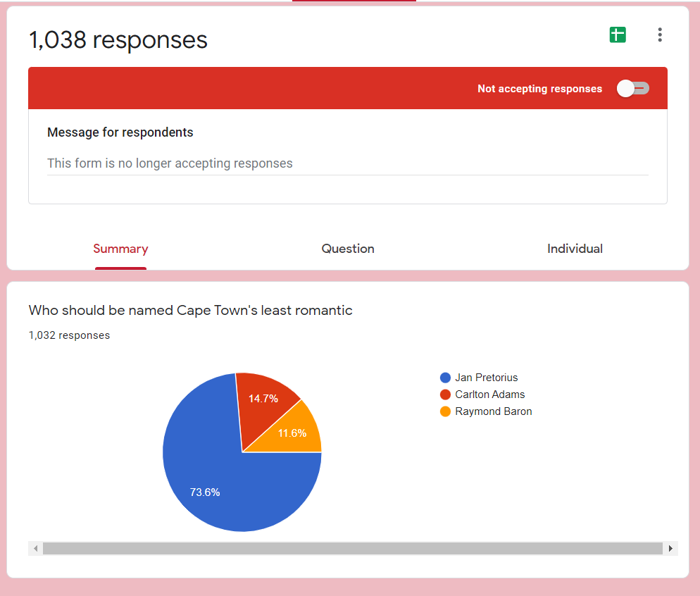Toggle the accepting responses switch
The height and width of the screenshot is (596, 700).
click(632, 88)
